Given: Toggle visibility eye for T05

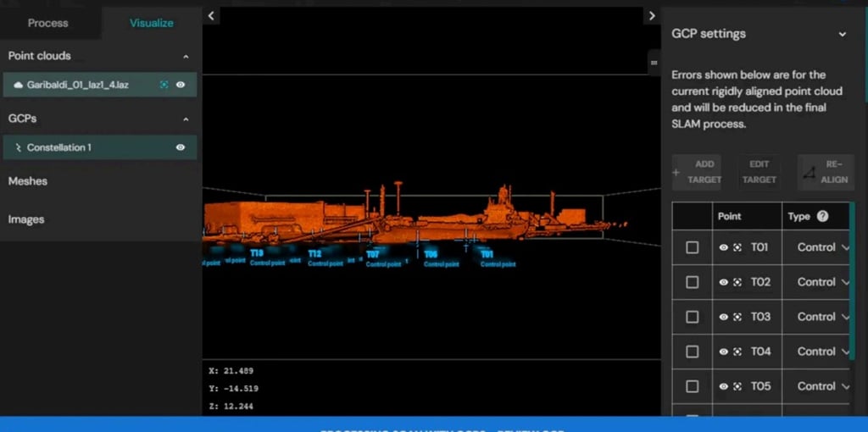Looking at the screenshot, I should (724, 386).
